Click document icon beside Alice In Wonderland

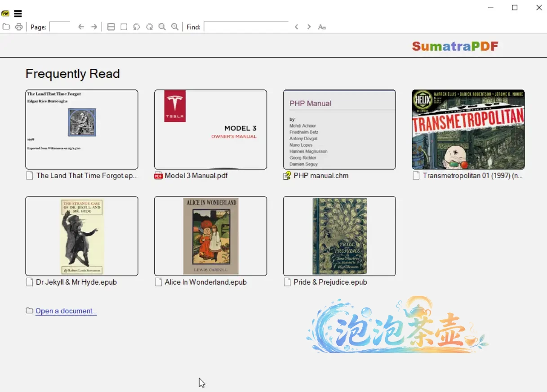(x=158, y=282)
